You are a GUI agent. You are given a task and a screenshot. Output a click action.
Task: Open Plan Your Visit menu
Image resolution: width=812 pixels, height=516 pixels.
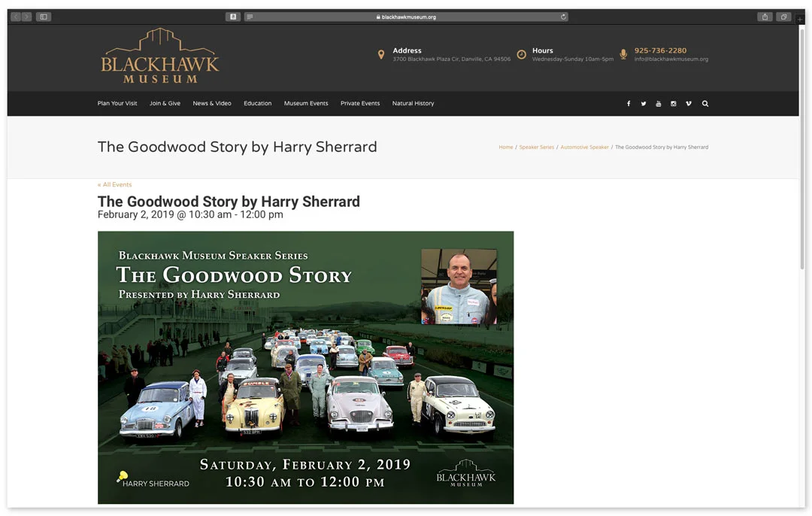click(x=117, y=104)
